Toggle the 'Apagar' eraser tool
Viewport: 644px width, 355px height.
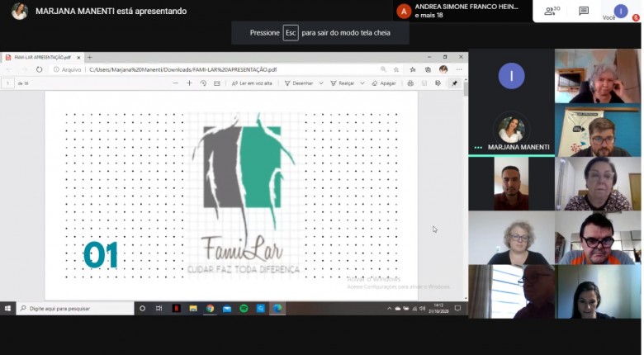pyautogui.click(x=384, y=83)
